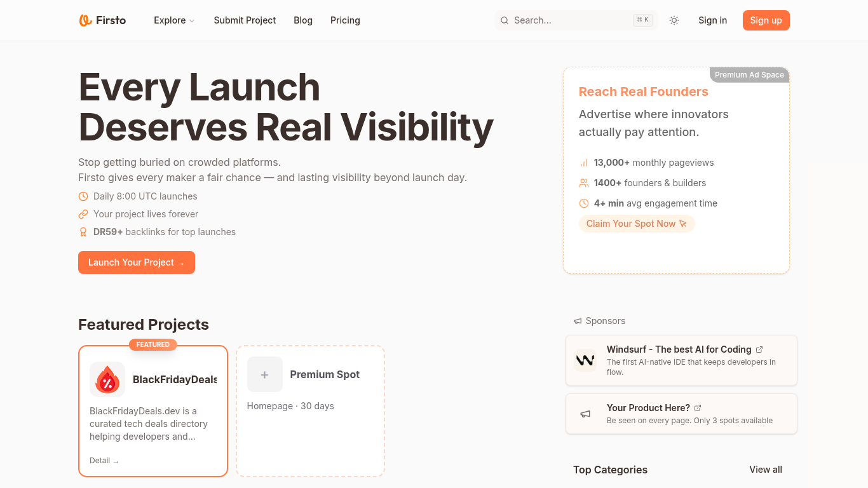The height and width of the screenshot is (488, 868).
Task: Click the Windsurf logo icon
Action: [x=585, y=360]
